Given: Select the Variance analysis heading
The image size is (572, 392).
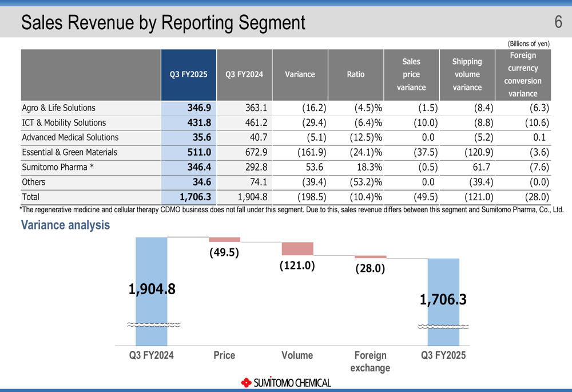Looking at the screenshot, I should click(65, 225).
